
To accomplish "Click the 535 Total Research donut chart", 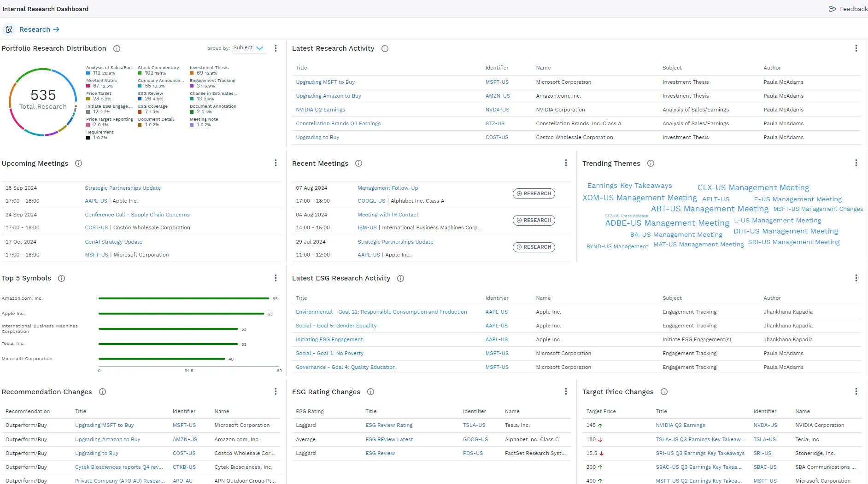I will point(43,102).
